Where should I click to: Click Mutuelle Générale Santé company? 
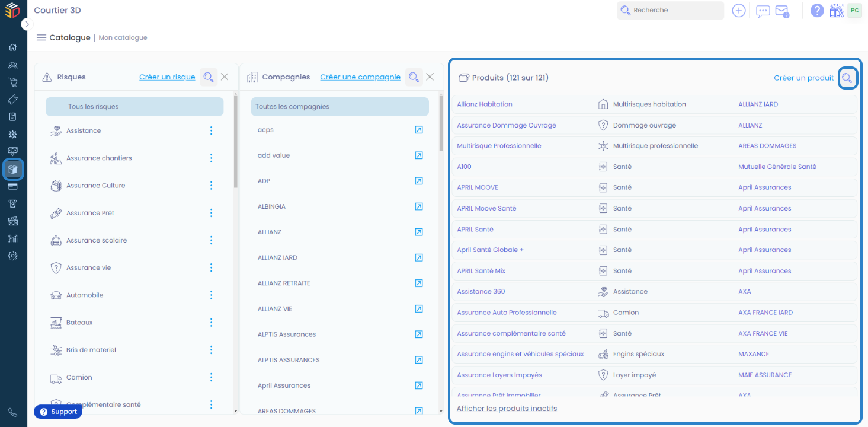click(777, 167)
